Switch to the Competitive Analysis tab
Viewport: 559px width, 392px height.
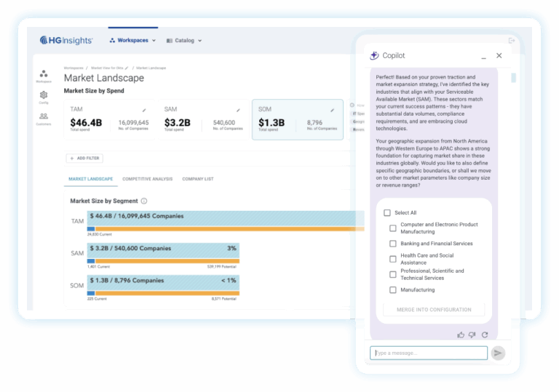pos(147,179)
